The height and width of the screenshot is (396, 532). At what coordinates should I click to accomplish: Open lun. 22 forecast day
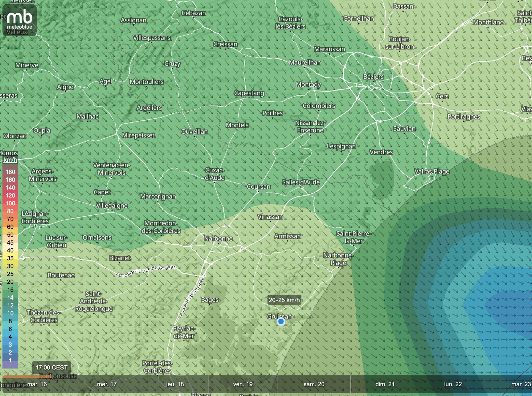pos(453,384)
